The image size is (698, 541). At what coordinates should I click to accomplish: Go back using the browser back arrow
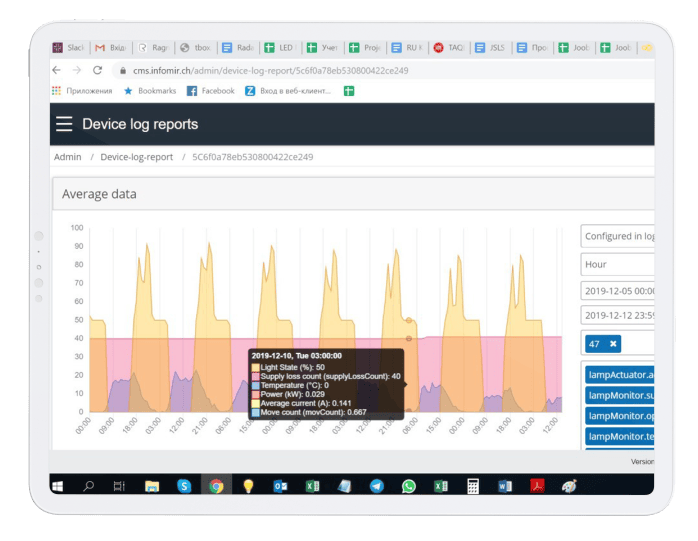[58, 71]
